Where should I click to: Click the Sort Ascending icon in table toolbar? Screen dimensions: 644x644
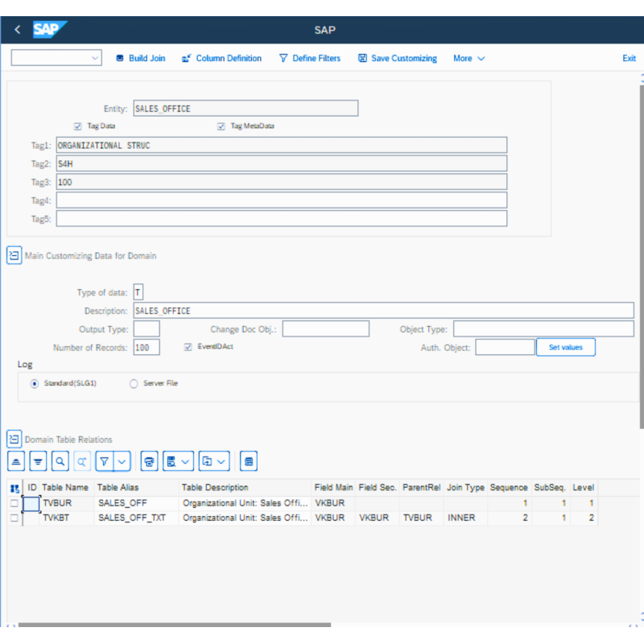[16, 461]
